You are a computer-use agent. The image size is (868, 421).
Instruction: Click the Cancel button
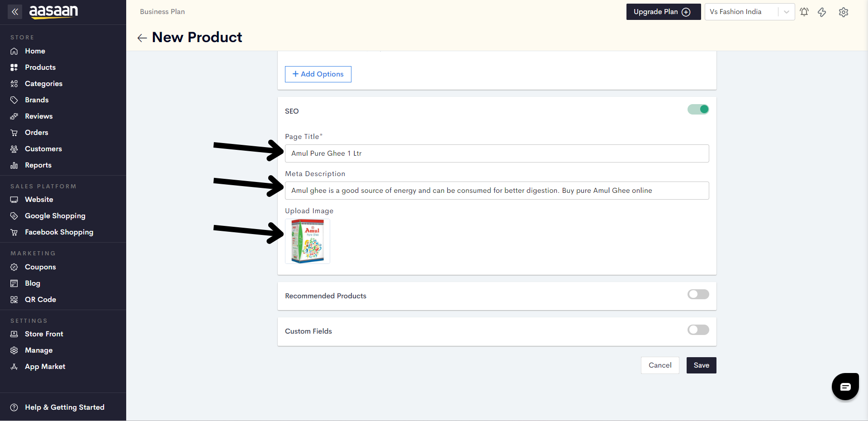click(x=660, y=365)
